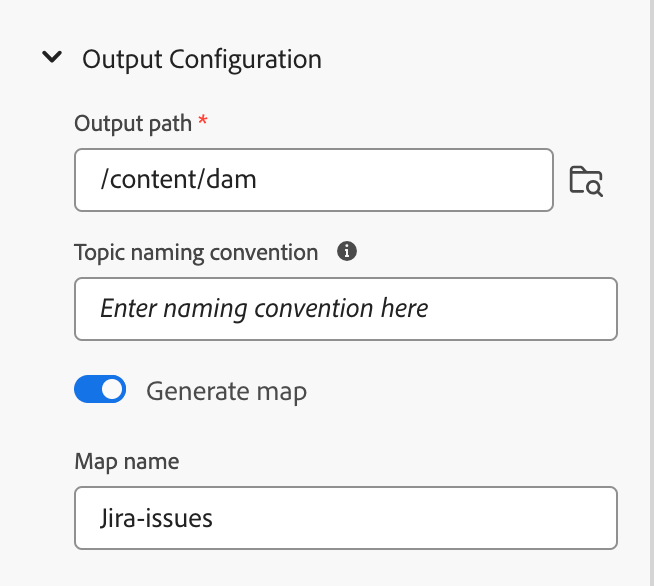Click the Output Configuration section heading
This screenshot has height=586, width=654.
click(x=202, y=59)
